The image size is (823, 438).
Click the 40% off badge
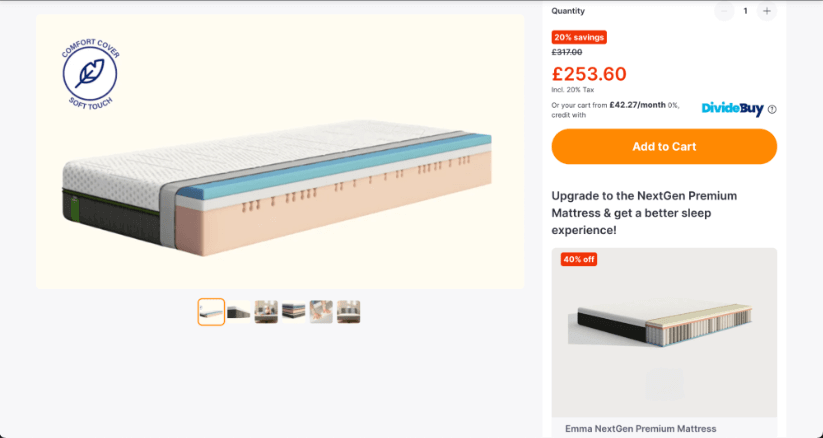pyautogui.click(x=579, y=259)
